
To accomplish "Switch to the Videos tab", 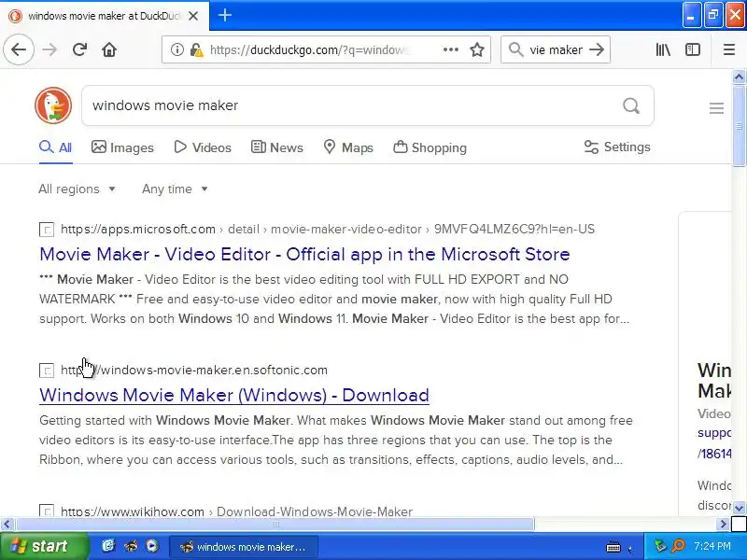I will pos(203,147).
